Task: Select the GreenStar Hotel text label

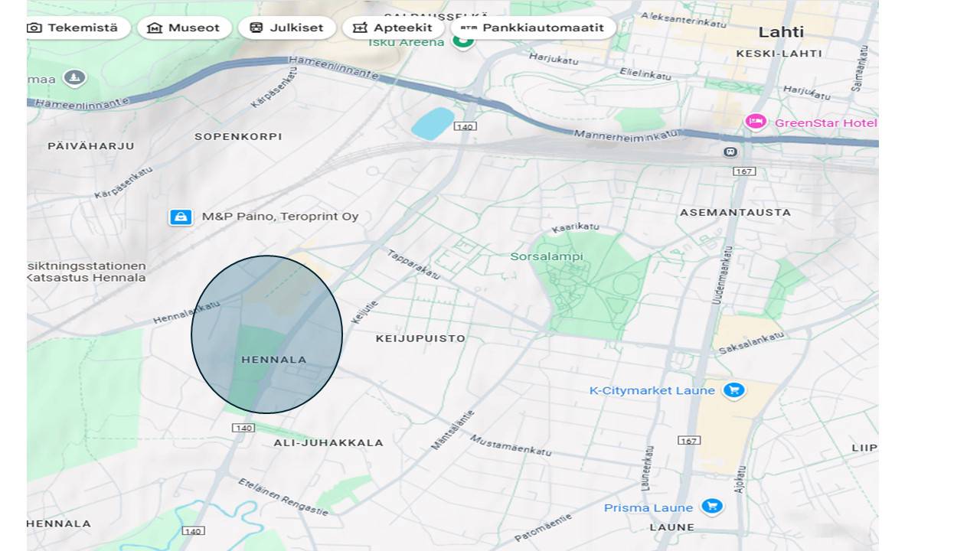Action: [825, 122]
